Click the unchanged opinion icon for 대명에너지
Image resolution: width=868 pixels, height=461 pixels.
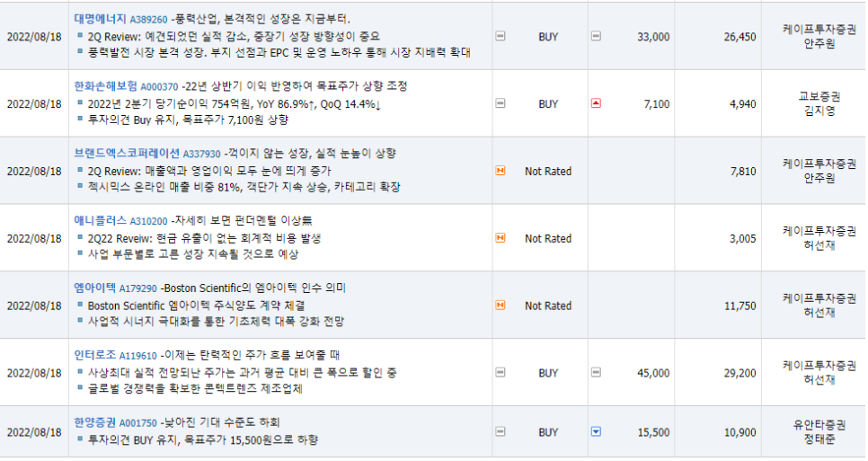pyautogui.click(x=500, y=37)
